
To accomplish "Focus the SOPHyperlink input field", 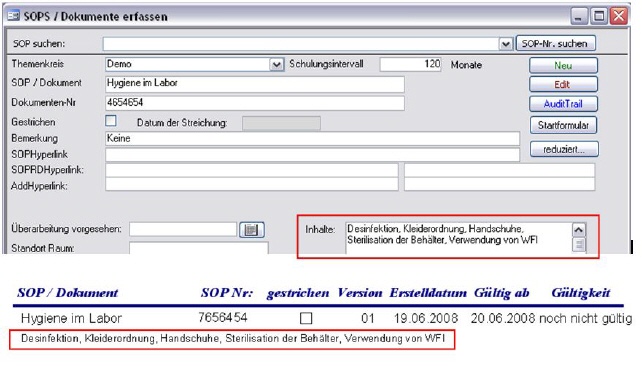I will (312, 154).
